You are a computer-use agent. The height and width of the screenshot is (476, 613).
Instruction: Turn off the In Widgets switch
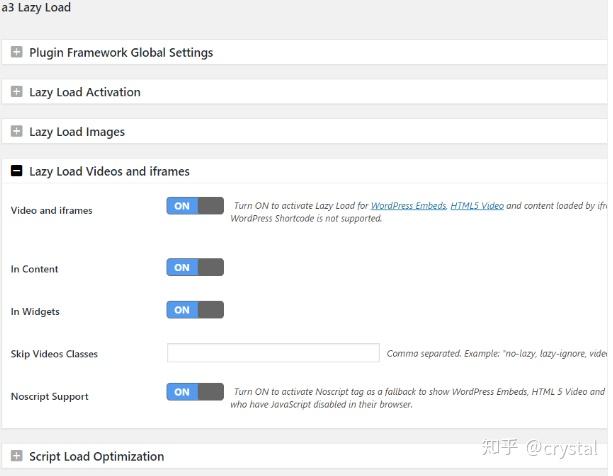195,310
